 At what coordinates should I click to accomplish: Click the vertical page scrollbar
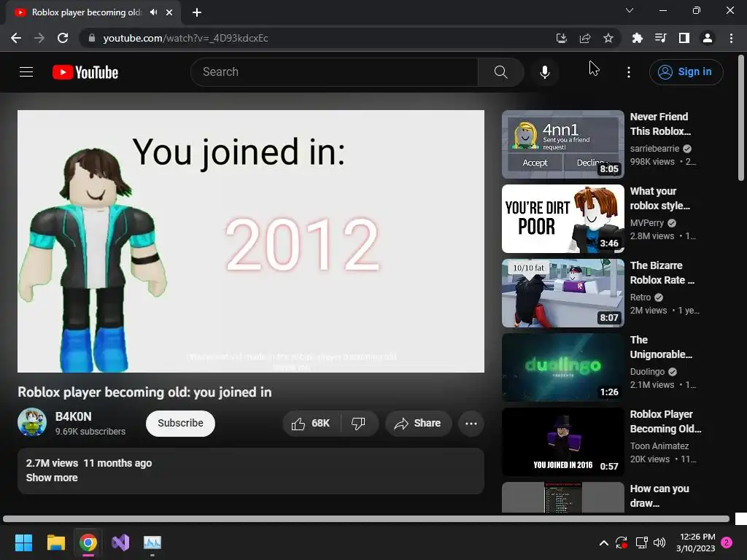click(741, 119)
